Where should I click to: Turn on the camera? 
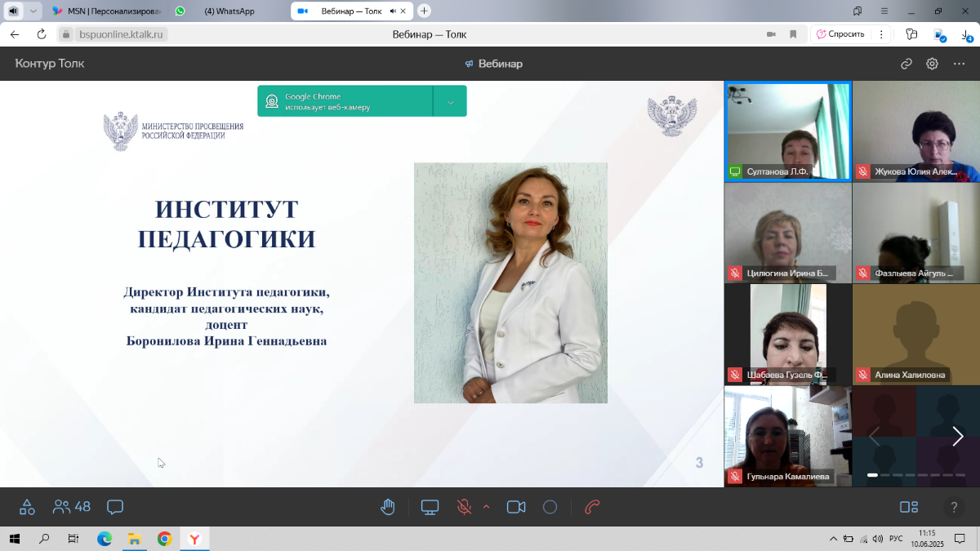point(516,507)
